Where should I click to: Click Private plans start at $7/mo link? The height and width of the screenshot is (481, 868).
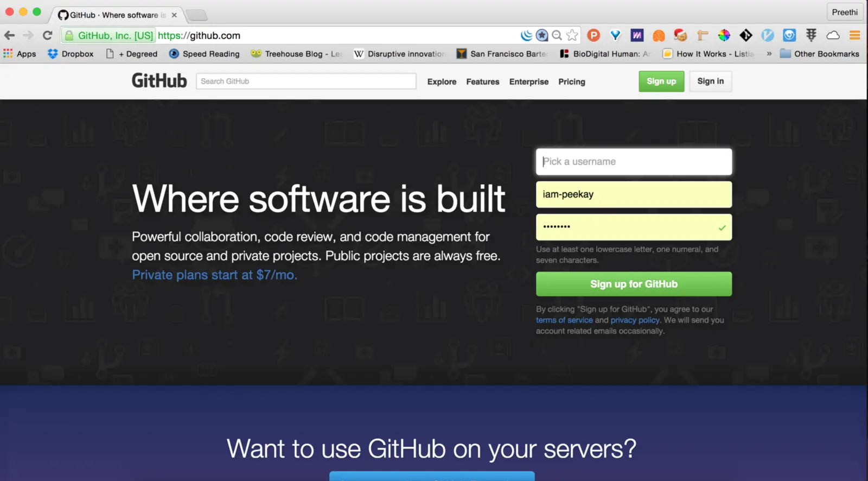coord(215,275)
